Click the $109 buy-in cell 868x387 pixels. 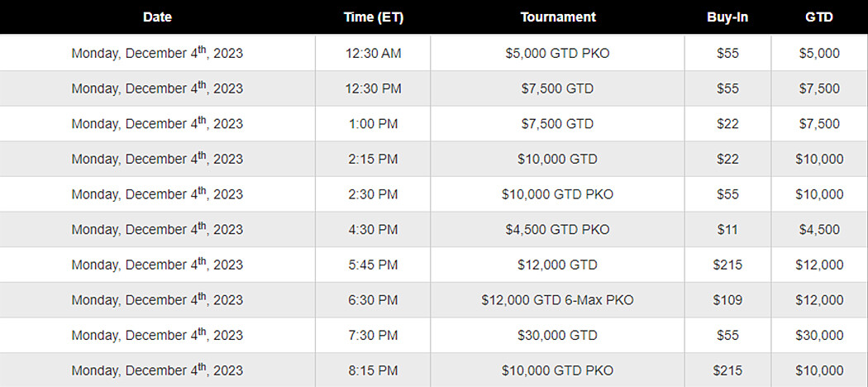coord(727,300)
